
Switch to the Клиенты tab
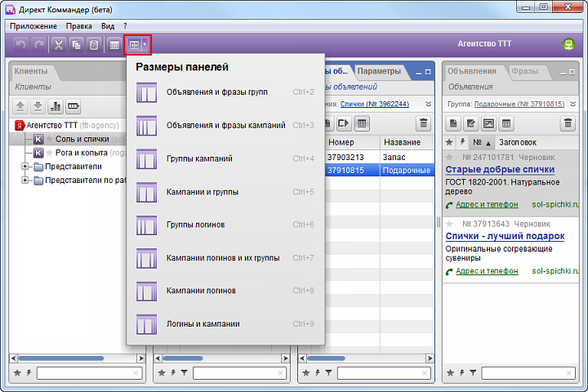31,71
